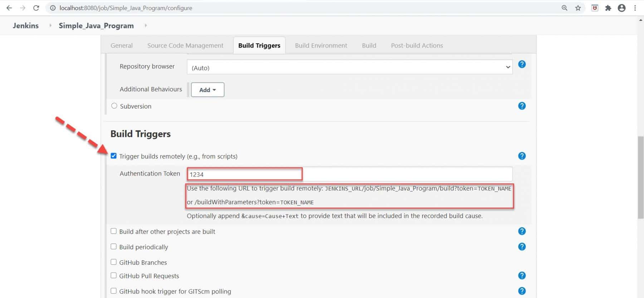Switch to Build Environment tab

pos(321,45)
